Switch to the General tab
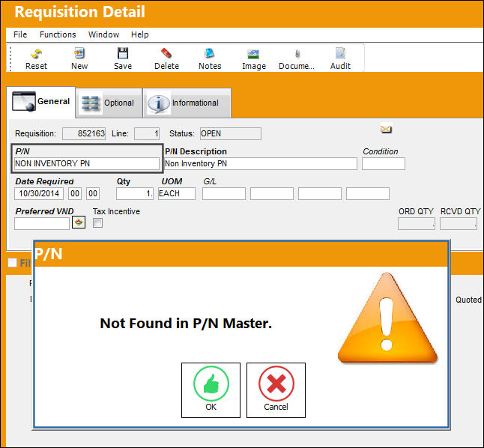The width and height of the screenshot is (484, 448). pos(40,102)
